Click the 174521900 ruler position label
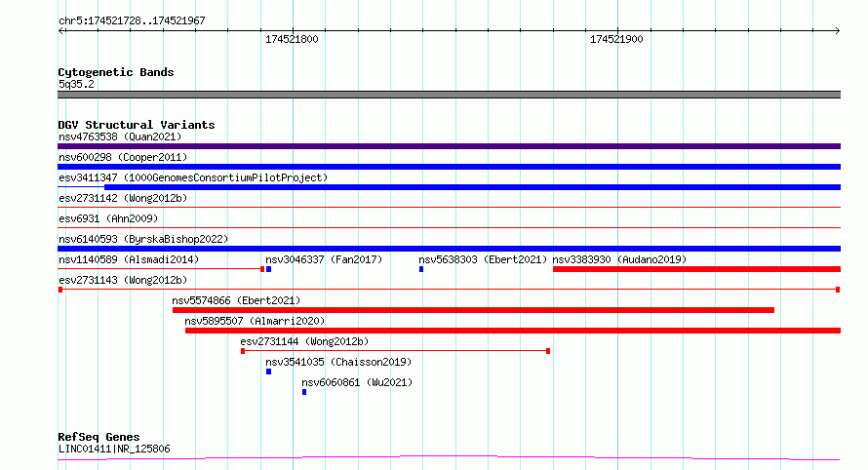868x470 pixels. tap(616, 39)
